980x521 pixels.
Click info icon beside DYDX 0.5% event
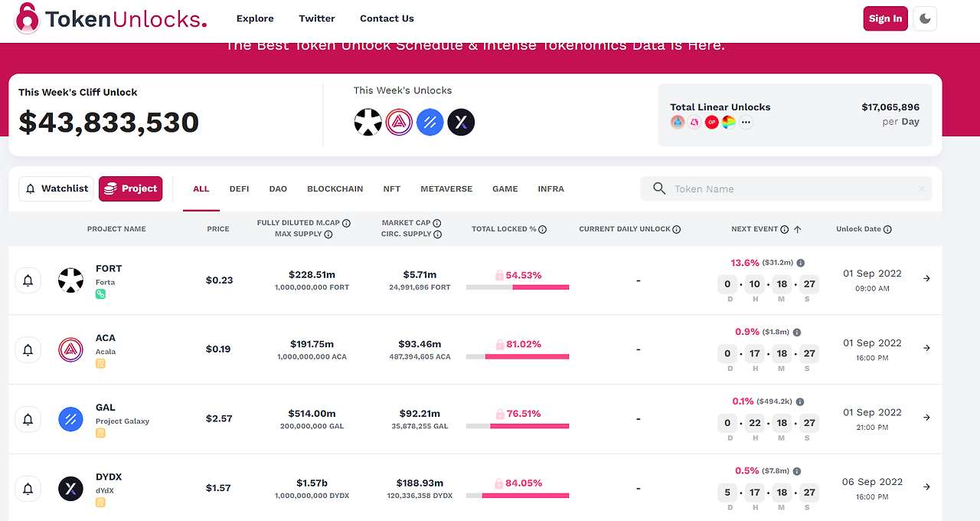click(797, 471)
